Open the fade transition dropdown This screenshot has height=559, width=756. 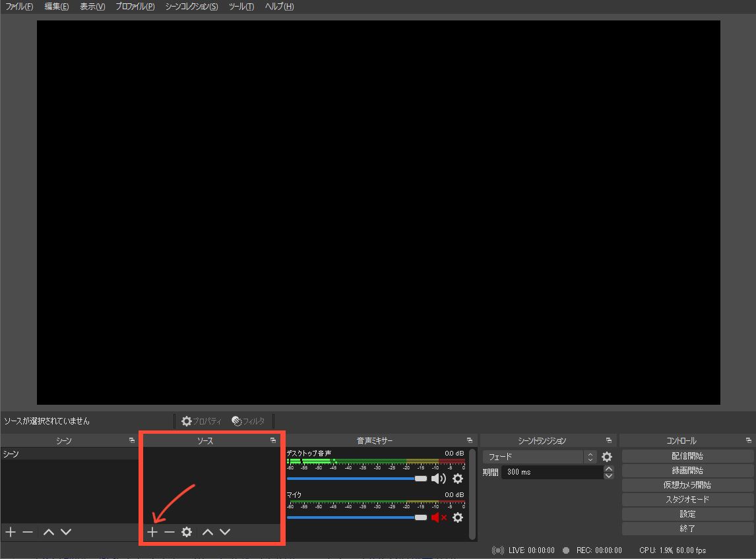click(539, 457)
